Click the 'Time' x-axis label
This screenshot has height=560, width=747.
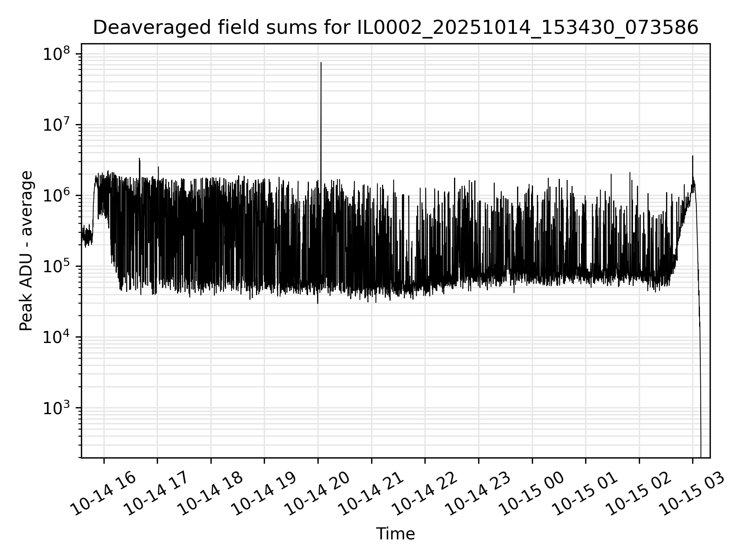coord(395,534)
